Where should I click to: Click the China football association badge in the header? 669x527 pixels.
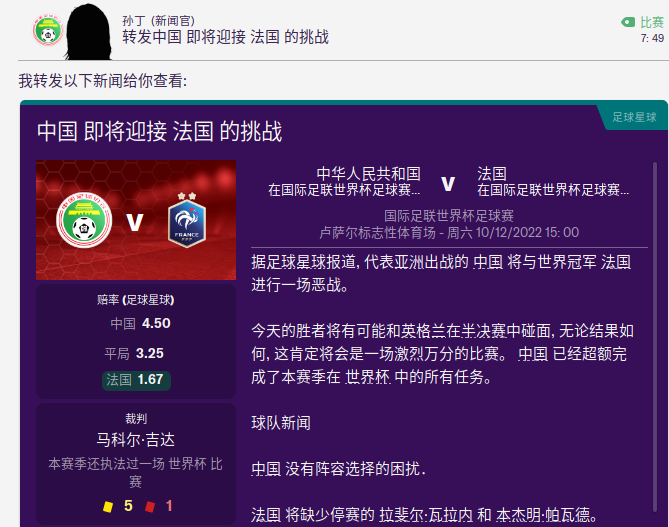[48, 31]
